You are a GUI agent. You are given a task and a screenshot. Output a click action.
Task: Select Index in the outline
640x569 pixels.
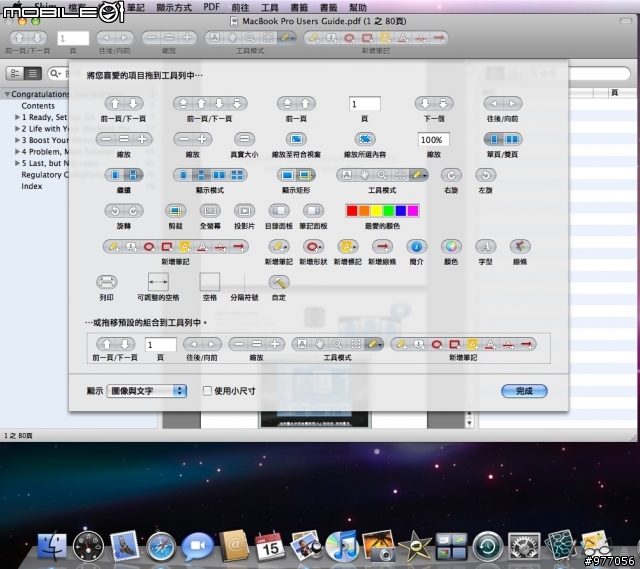pyautogui.click(x=32, y=186)
